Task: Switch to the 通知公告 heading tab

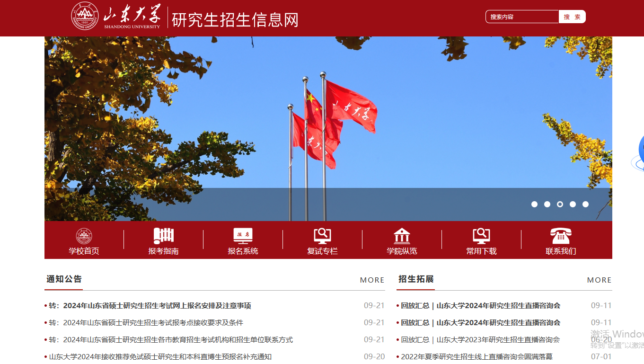Action: tap(64, 279)
